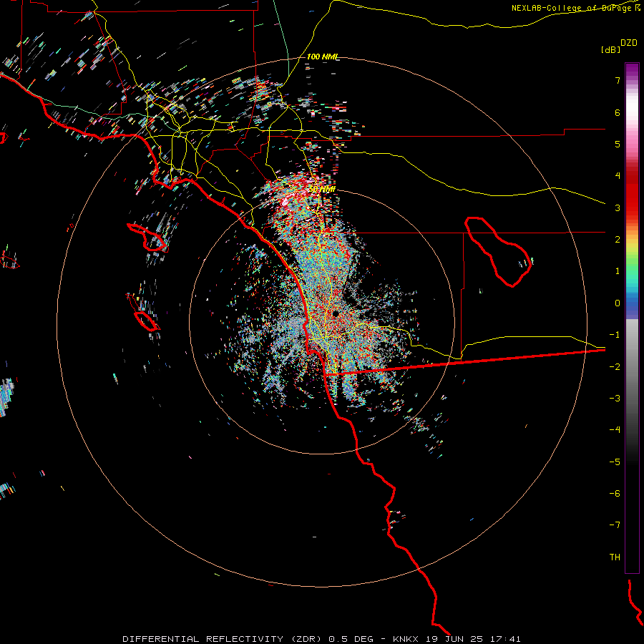
Task: Click the [dB] units label
Action: 610,49
